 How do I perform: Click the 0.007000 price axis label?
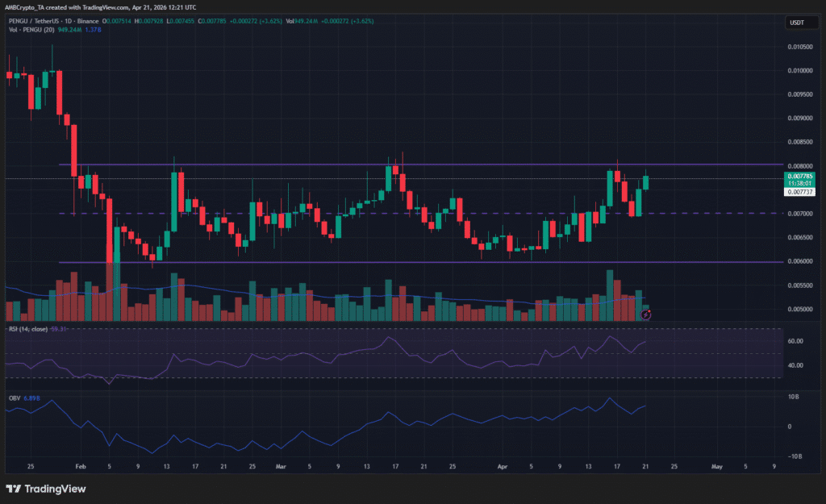tap(799, 213)
